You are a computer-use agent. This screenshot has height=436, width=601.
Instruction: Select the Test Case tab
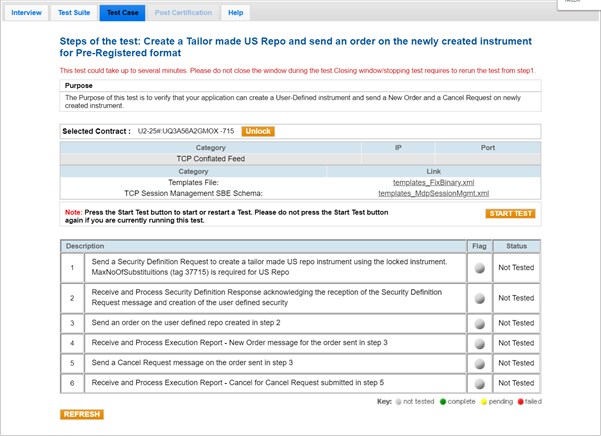coord(122,13)
